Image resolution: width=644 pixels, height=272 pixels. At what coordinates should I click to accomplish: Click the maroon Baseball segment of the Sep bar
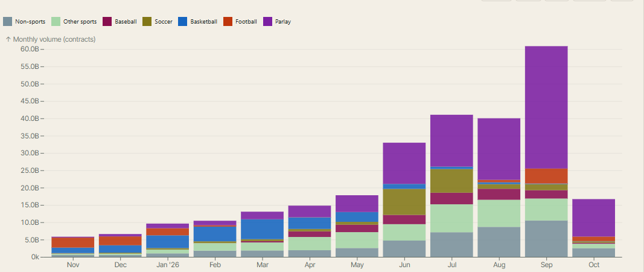pos(546,194)
